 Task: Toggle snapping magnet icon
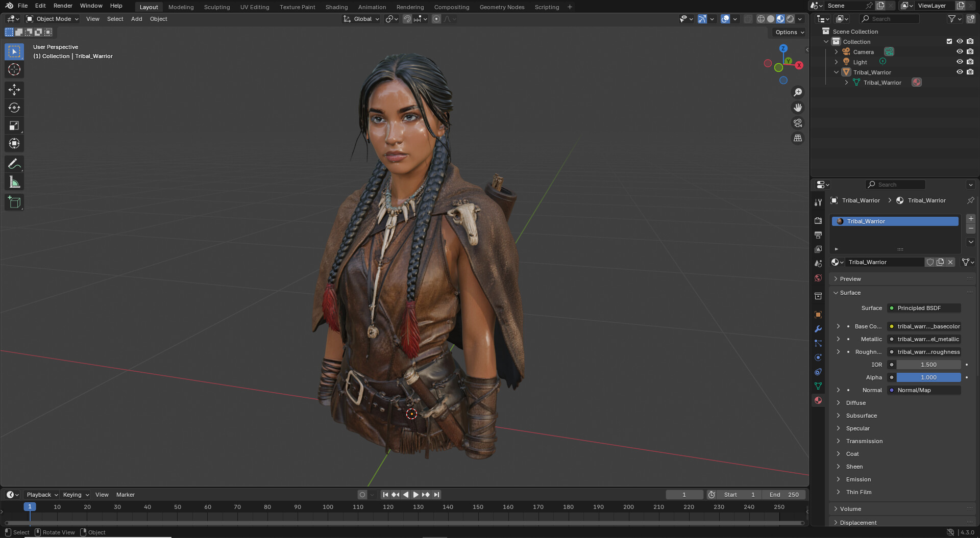click(x=407, y=19)
